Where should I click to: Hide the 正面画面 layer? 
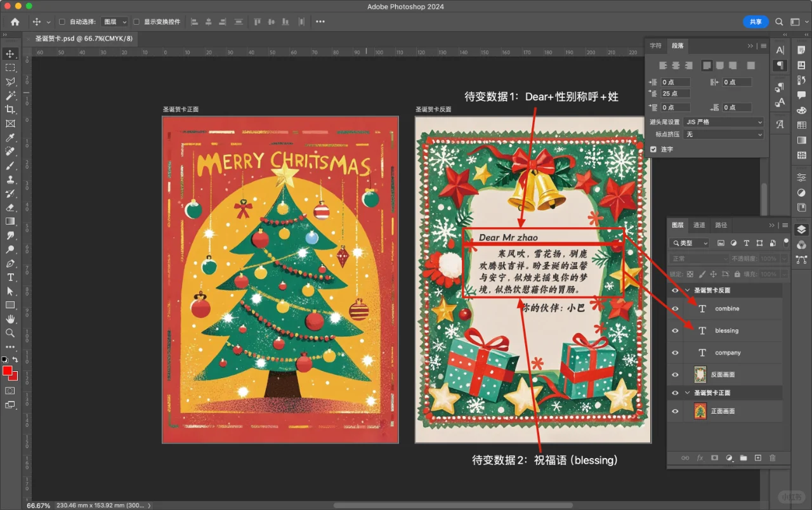pyautogui.click(x=675, y=411)
